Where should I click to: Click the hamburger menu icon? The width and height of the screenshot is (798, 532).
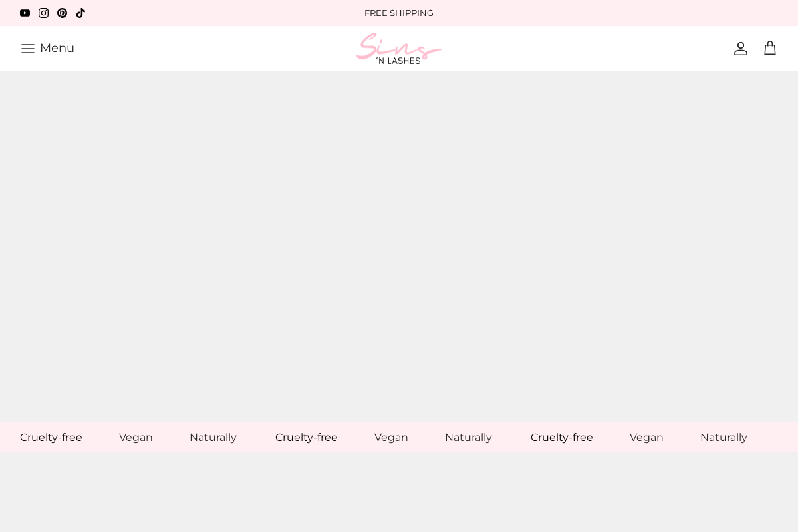pyautogui.click(x=28, y=48)
